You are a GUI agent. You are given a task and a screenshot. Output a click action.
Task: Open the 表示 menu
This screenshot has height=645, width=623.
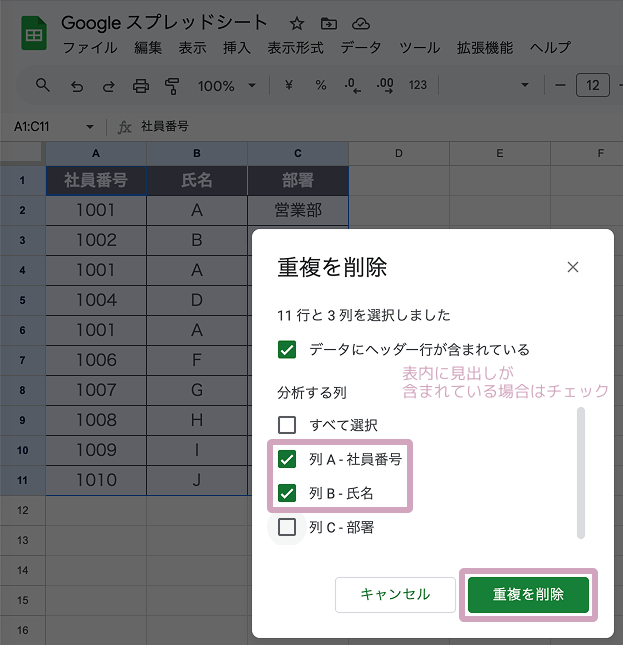coord(192,48)
